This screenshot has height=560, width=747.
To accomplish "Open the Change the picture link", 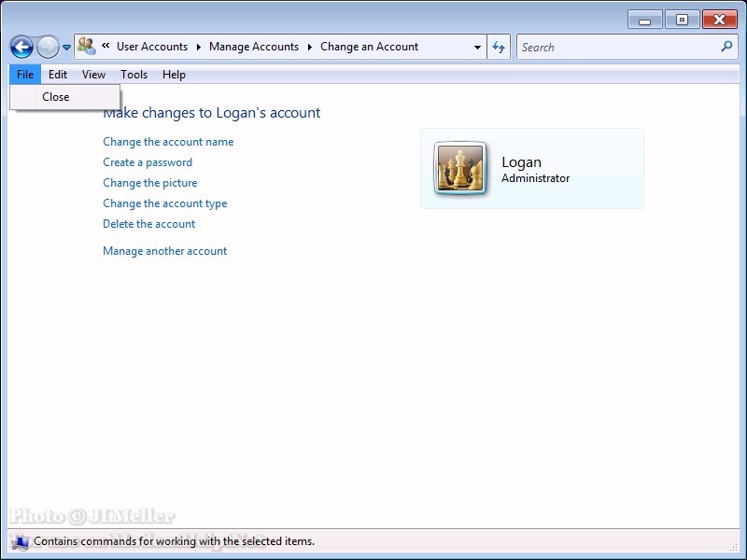I will tap(149, 183).
